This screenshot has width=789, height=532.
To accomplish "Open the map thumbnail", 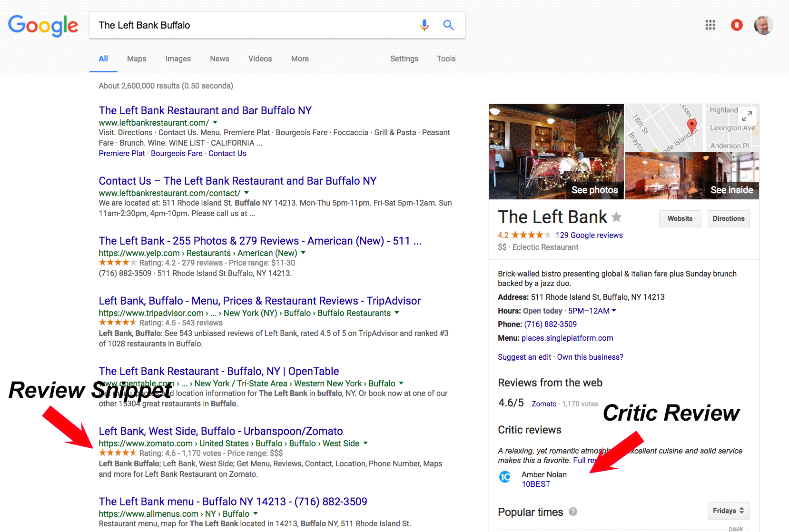I will click(x=692, y=128).
